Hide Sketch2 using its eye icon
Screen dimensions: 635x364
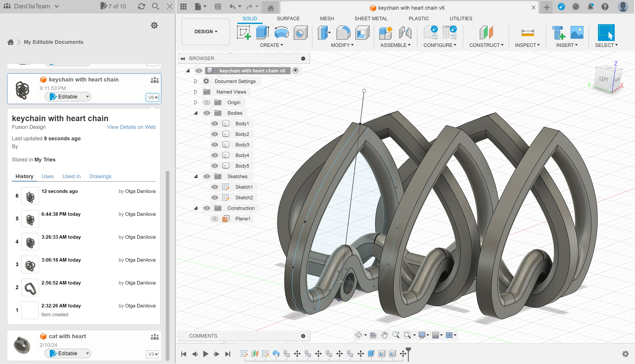[x=215, y=198]
